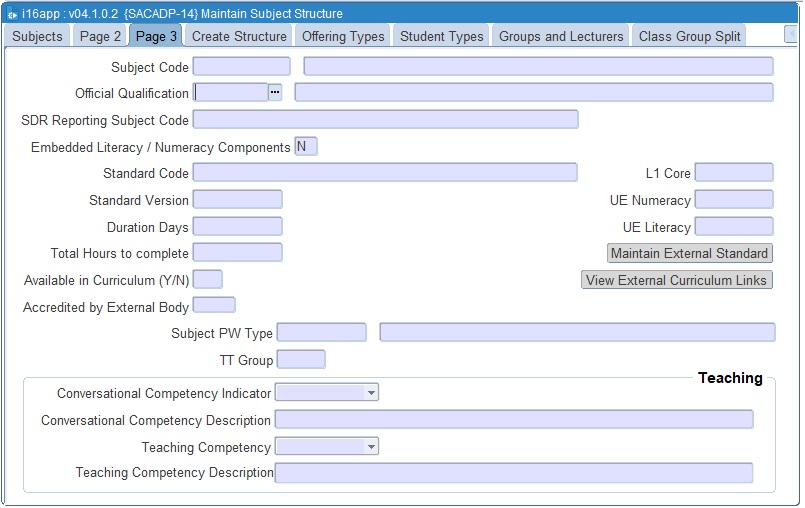This screenshot has width=805, height=508.
Task: Open the Official Qualification lookup ellipsis button
Action: tap(275, 93)
